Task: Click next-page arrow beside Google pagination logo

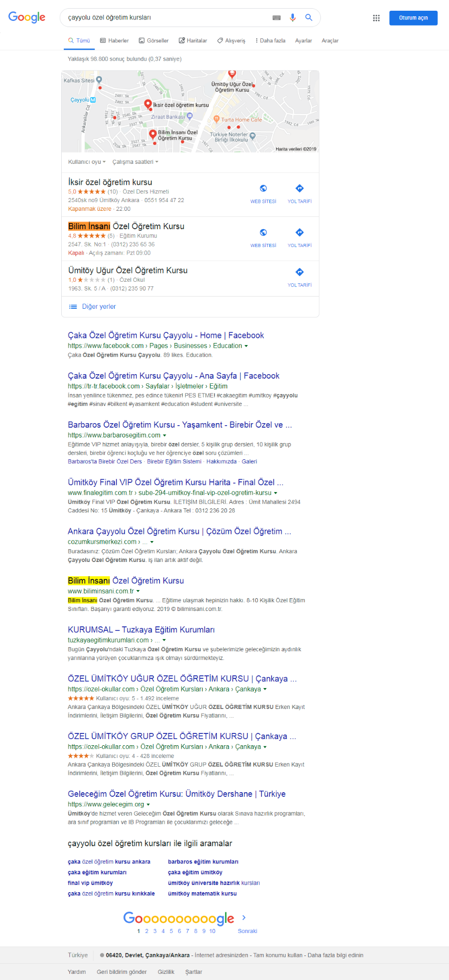Action: (x=244, y=917)
